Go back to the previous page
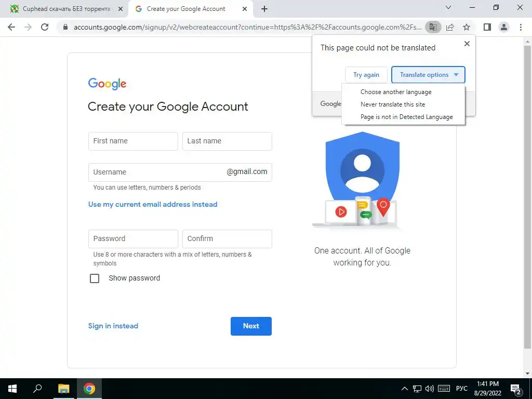 point(11,27)
